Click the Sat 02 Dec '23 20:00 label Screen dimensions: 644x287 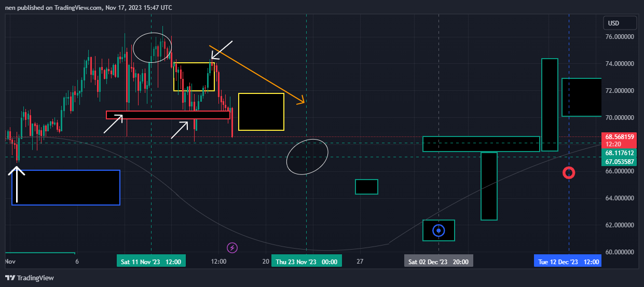tap(439, 262)
